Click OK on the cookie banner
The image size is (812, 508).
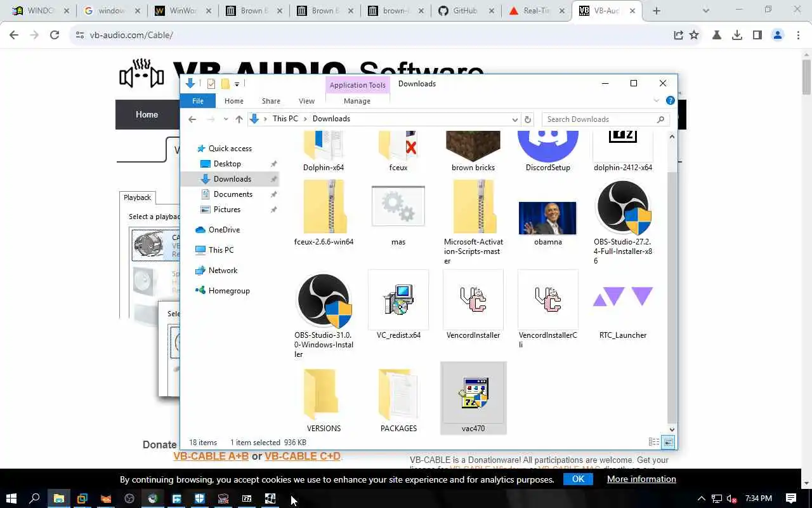tap(578, 479)
